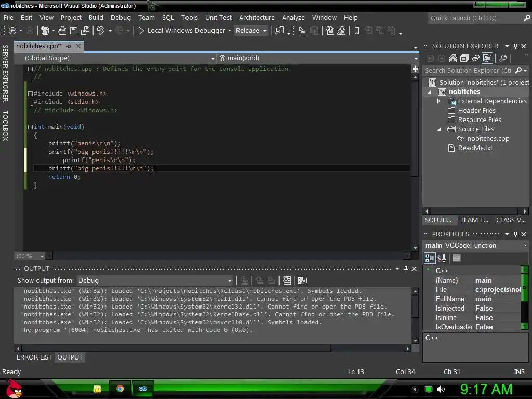
Task: Open the Build menu
Action: pyautogui.click(x=96, y=17)
